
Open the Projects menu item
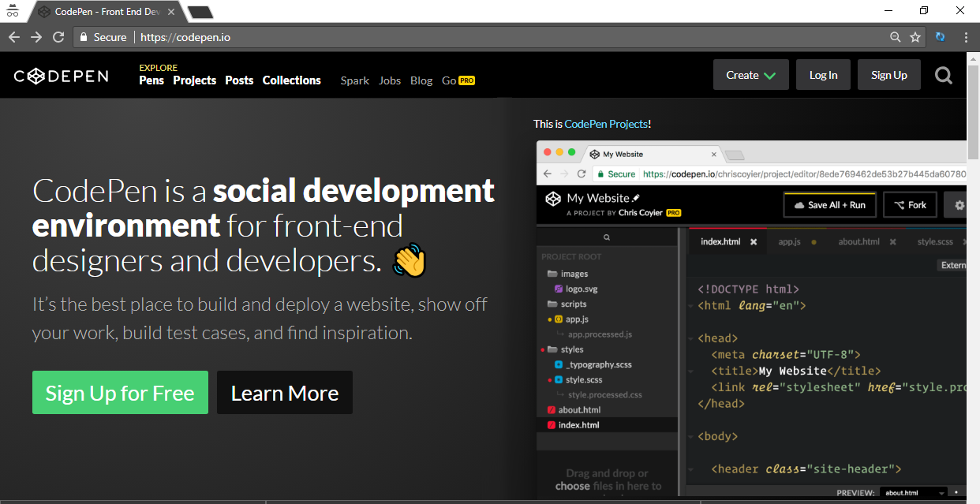(195, 80)
